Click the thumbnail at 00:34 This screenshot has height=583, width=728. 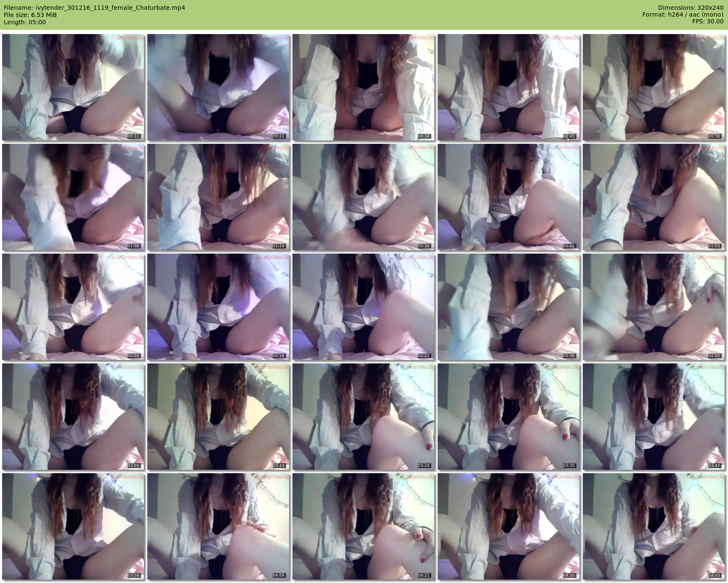coord(364,87)
